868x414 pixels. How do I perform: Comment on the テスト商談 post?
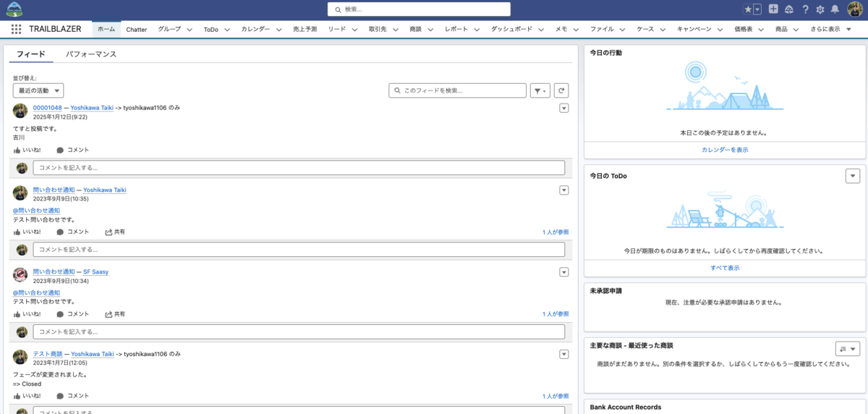coord(73,396)
